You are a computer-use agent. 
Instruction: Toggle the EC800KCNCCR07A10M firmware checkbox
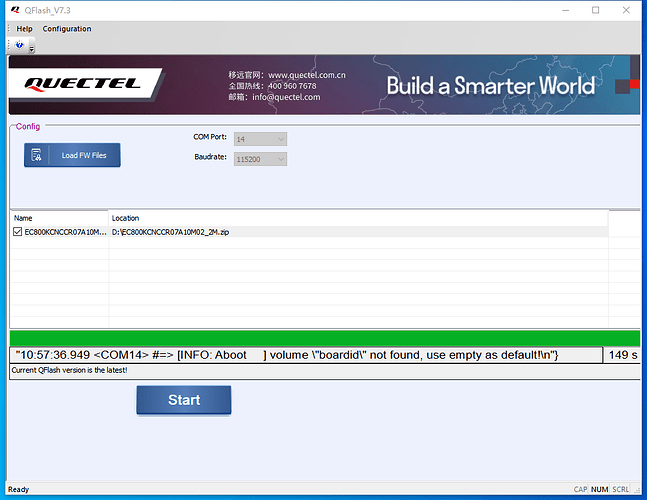coord(17,232)
